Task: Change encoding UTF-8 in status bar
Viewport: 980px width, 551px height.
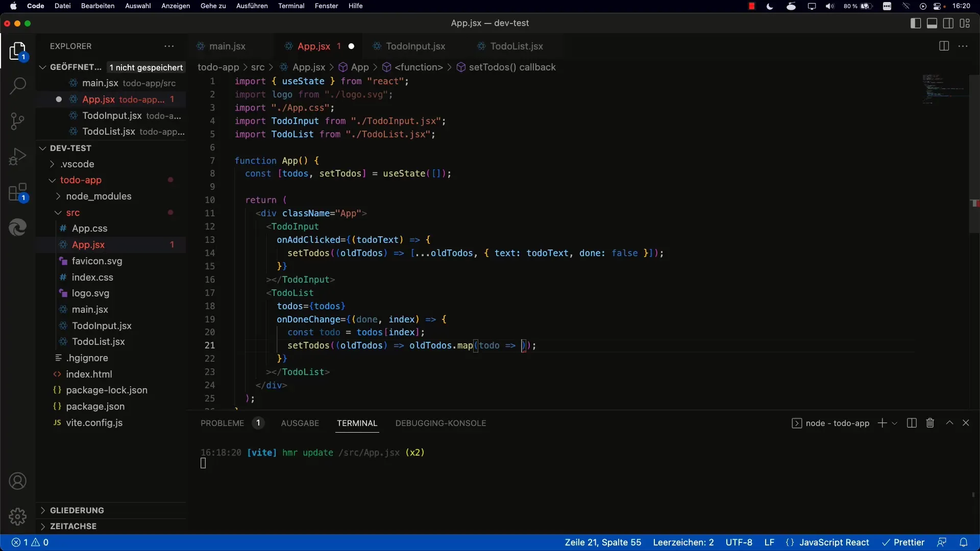Action: click(739, 542)
